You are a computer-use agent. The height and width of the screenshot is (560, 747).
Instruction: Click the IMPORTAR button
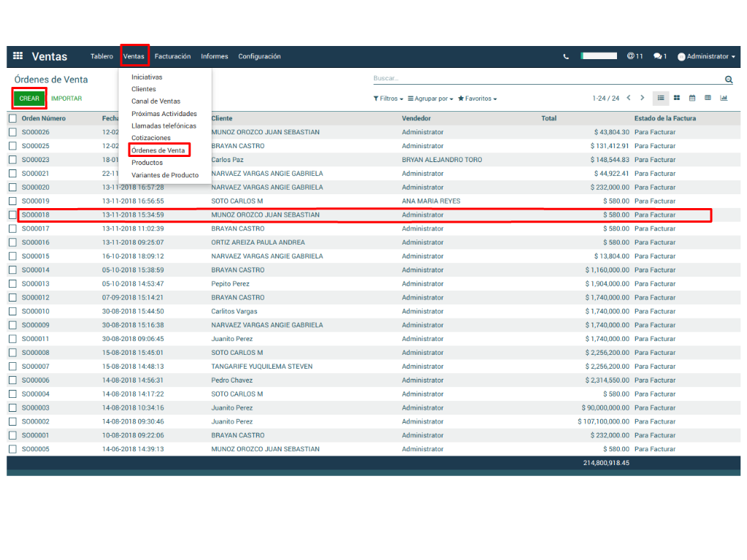[66, 99]
